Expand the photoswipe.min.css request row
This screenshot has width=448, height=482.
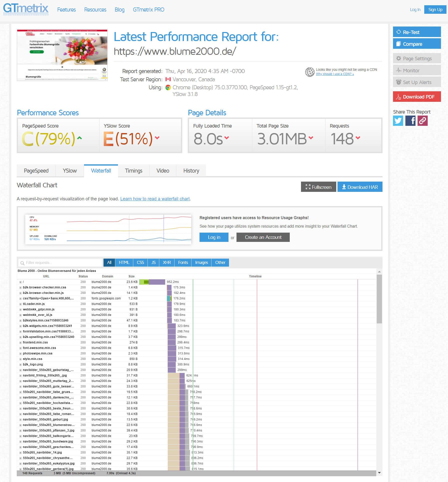20,354
